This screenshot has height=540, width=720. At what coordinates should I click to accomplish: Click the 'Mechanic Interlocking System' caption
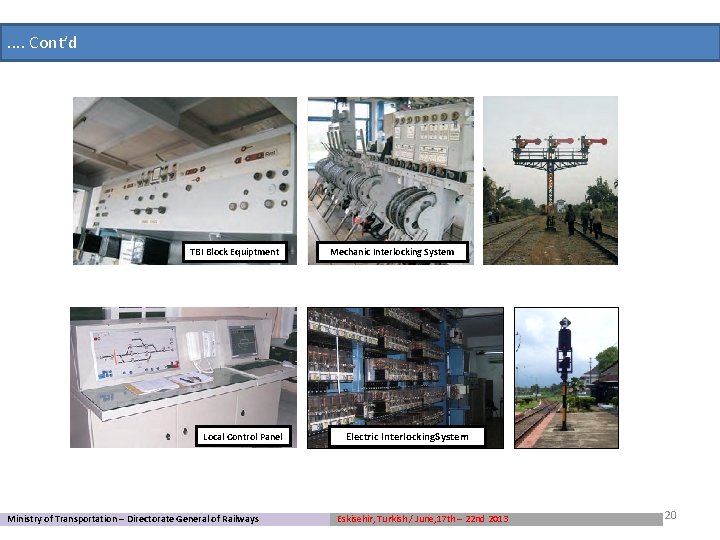(x=392, y=252)
